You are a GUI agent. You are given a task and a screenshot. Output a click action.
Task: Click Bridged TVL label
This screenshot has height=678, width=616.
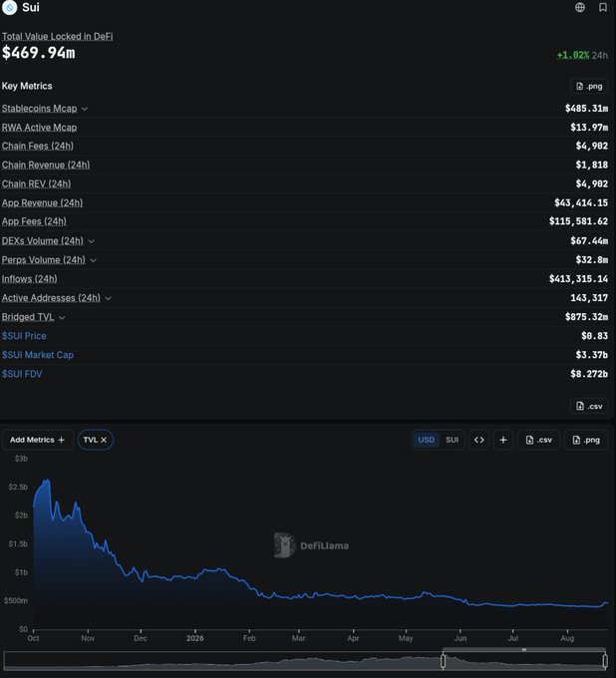point(28,317)
